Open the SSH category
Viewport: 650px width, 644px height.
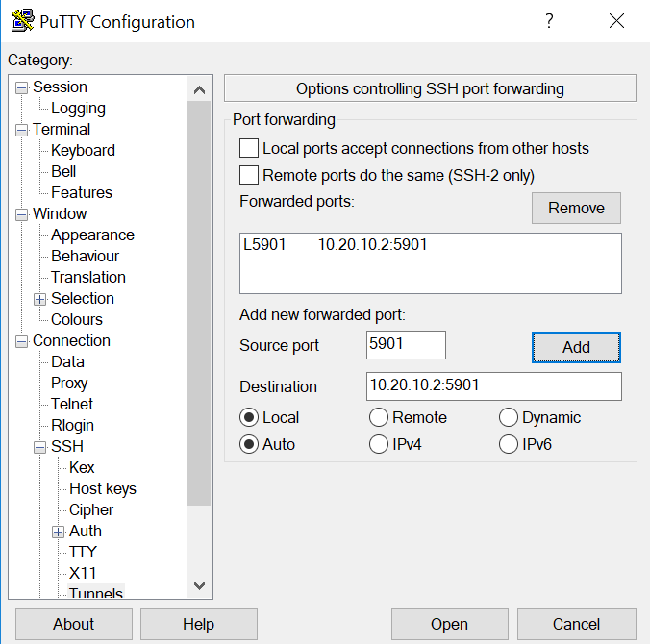(67, 446)
